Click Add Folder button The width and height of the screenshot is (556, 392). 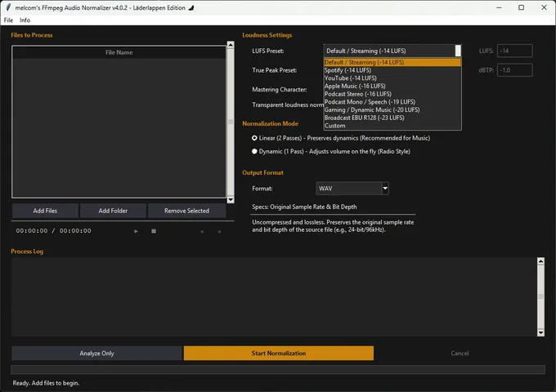[113, 211]
